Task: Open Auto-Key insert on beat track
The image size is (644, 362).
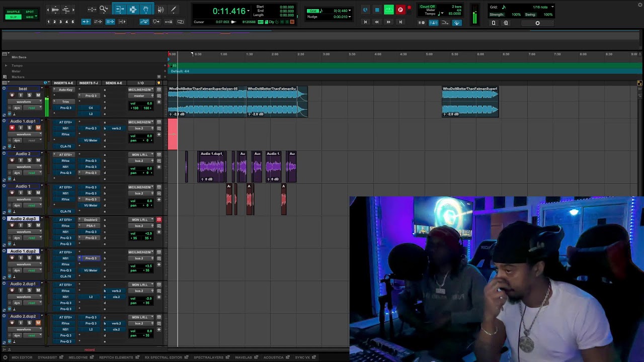Action: click(65, 89)
